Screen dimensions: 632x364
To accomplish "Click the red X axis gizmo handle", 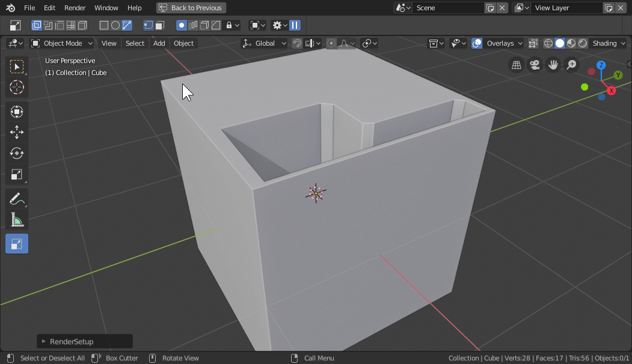I will pos(611,91).
